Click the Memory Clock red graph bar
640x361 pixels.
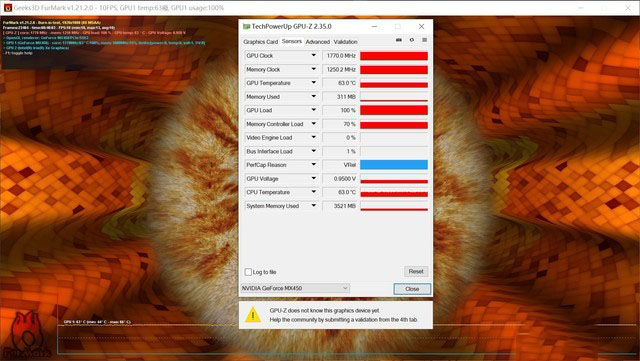tap(394, 69)
